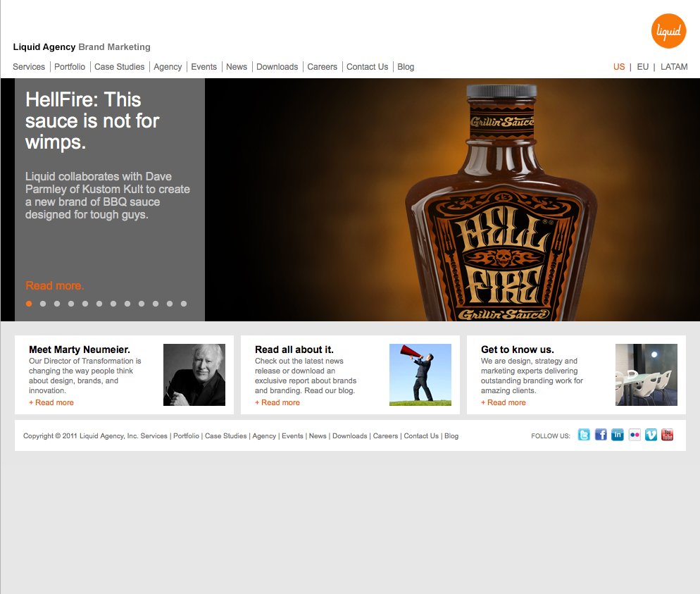Switch to the EU region

point(643,66)
